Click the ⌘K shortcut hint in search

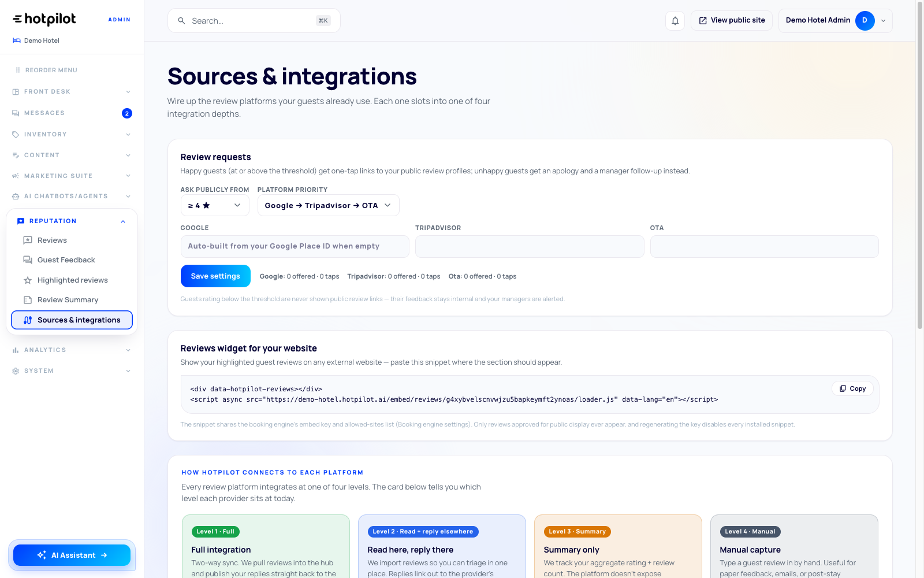point(323,21)
